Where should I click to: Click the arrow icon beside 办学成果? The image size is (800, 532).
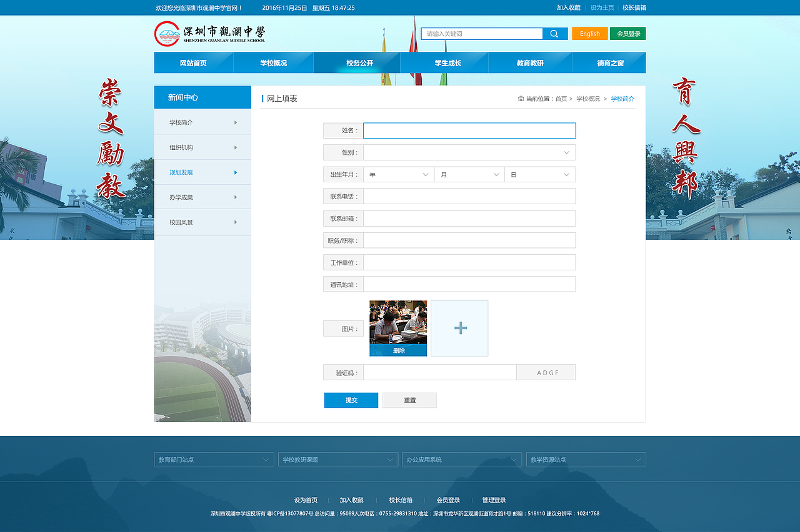point(236,197)
